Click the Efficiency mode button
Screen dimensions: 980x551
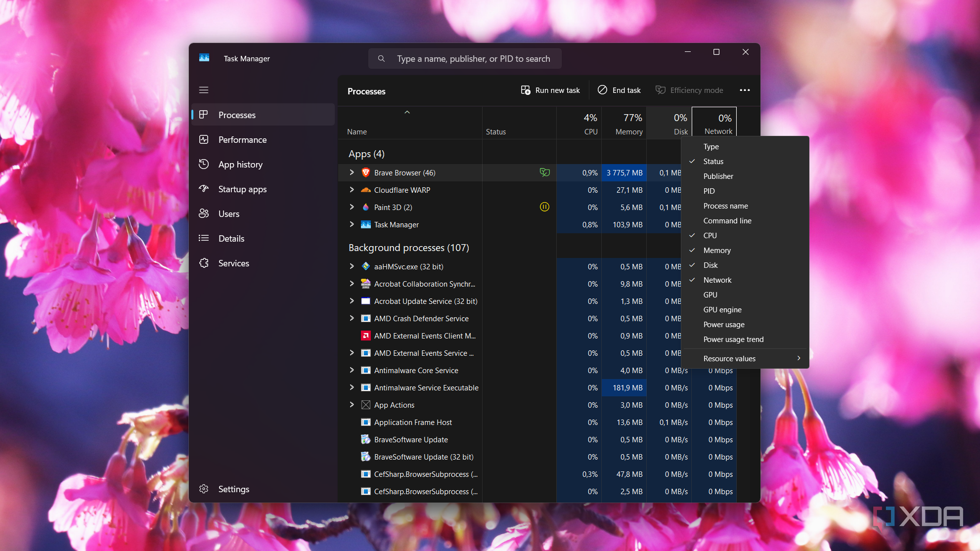point(689,90)
